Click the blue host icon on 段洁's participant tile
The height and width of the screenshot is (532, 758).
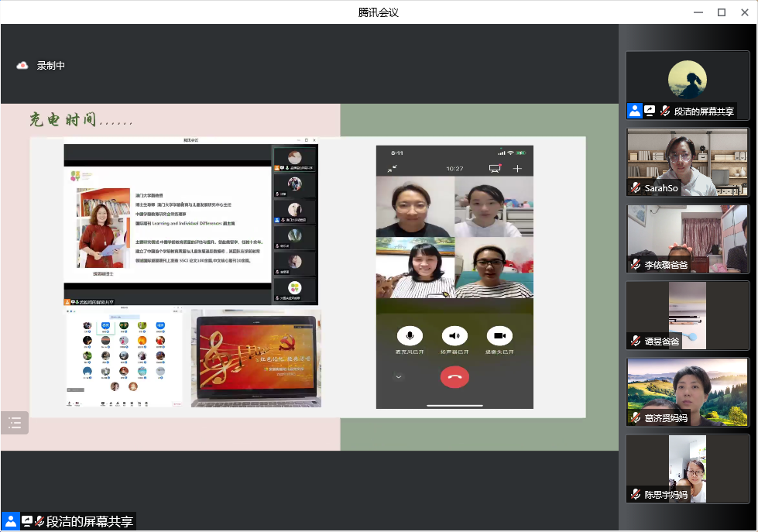(x=635, y=112)
